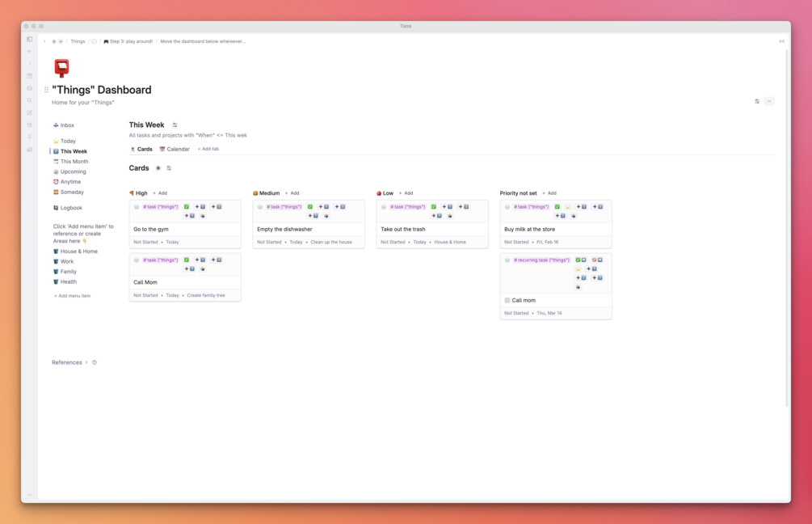Click the compose/edit pencil icon in the left rail
812x524 pixels.
click(x=30, y=113)
